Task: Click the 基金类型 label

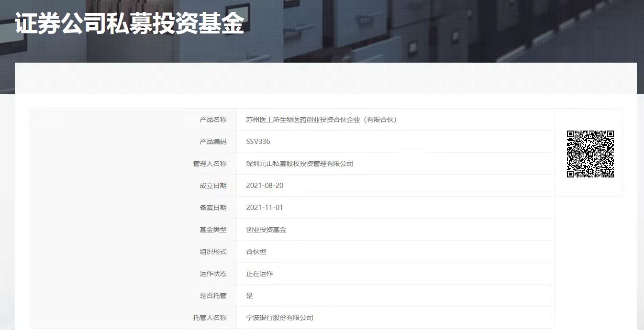Action: (x=213, y=230)
